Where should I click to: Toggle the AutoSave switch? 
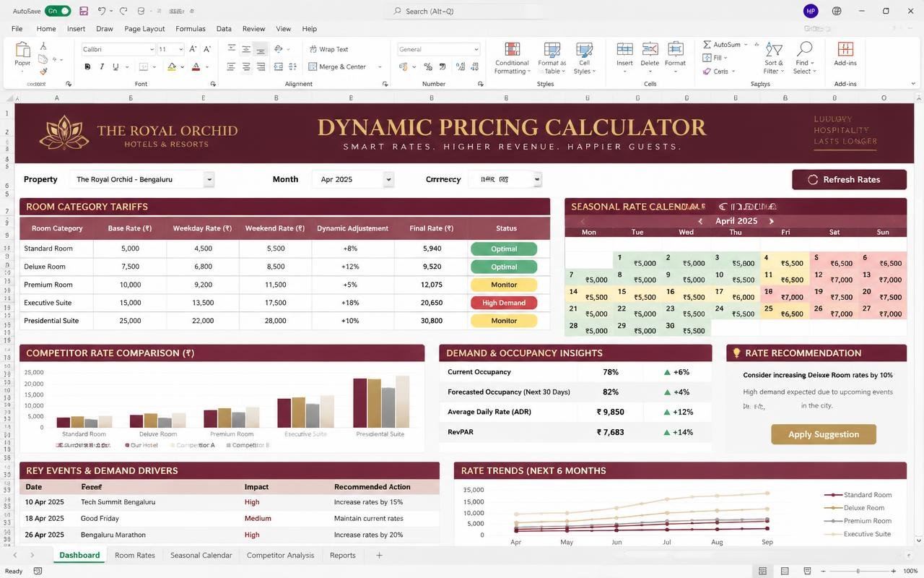tap(58, 11)
